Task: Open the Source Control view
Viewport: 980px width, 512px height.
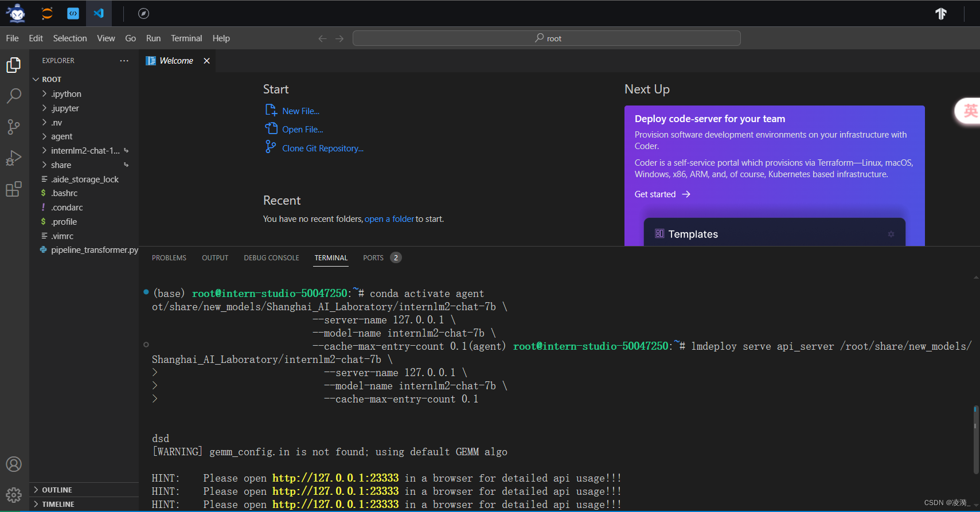Action: point(14,127)
